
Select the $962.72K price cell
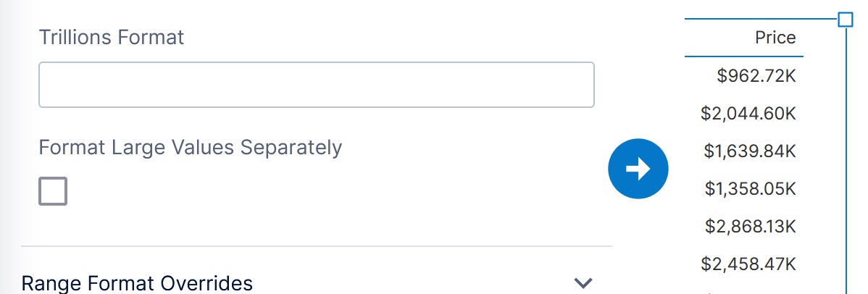(756, 75)
